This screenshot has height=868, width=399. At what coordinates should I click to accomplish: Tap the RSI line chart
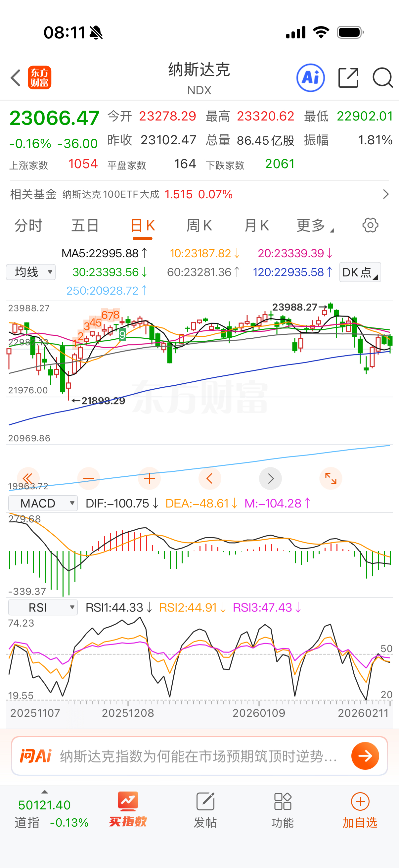[199, 659]
